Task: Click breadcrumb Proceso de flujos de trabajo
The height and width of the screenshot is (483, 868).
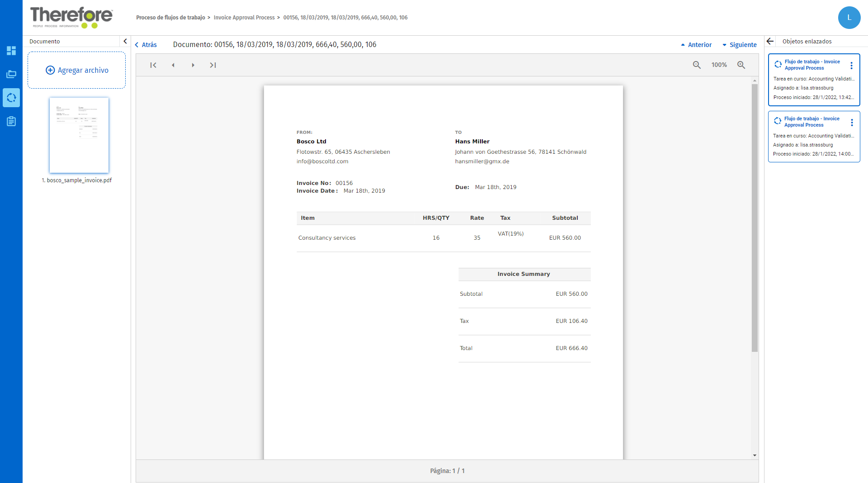Action: (x=170, y=18)
